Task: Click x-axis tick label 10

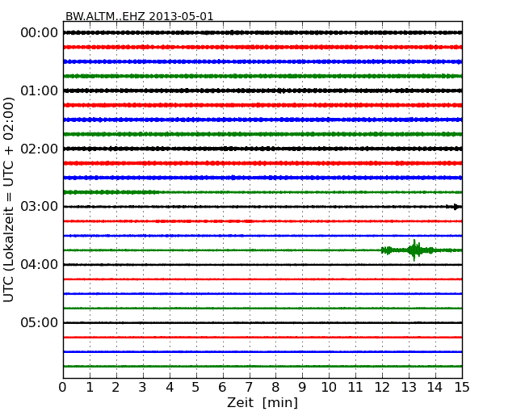Action: point(329,388)
